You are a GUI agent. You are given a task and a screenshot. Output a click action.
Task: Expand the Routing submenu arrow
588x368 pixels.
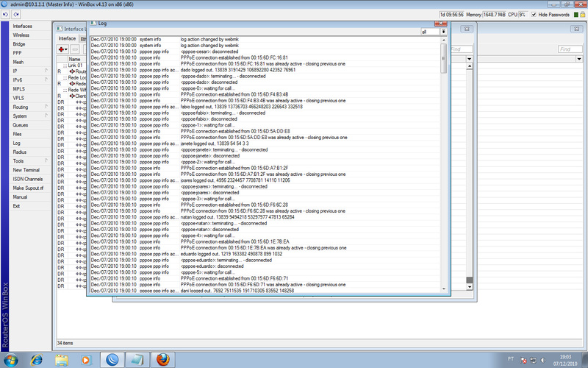46,107
